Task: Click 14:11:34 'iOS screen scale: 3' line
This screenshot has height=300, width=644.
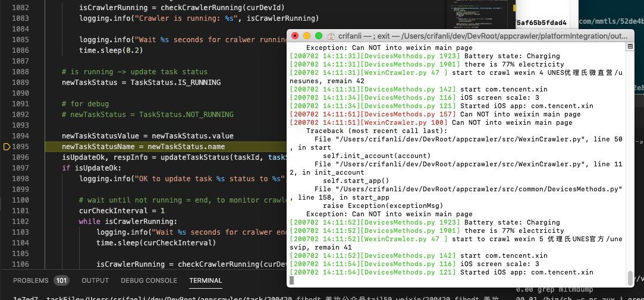Action: [414, 97]
